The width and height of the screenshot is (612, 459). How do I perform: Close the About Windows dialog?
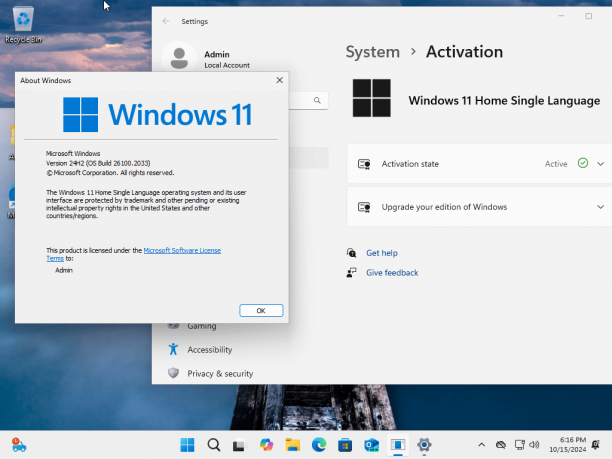tap(279, 80)
